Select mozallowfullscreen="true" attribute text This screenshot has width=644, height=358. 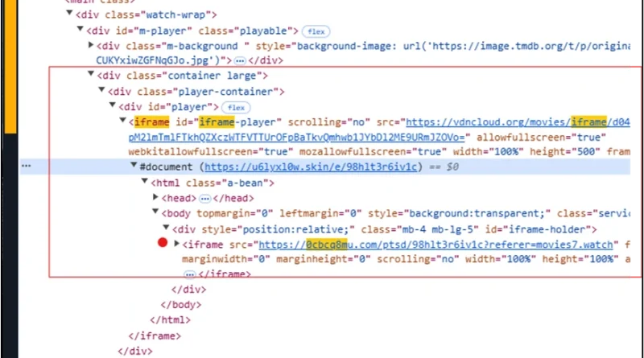[373, 152]
